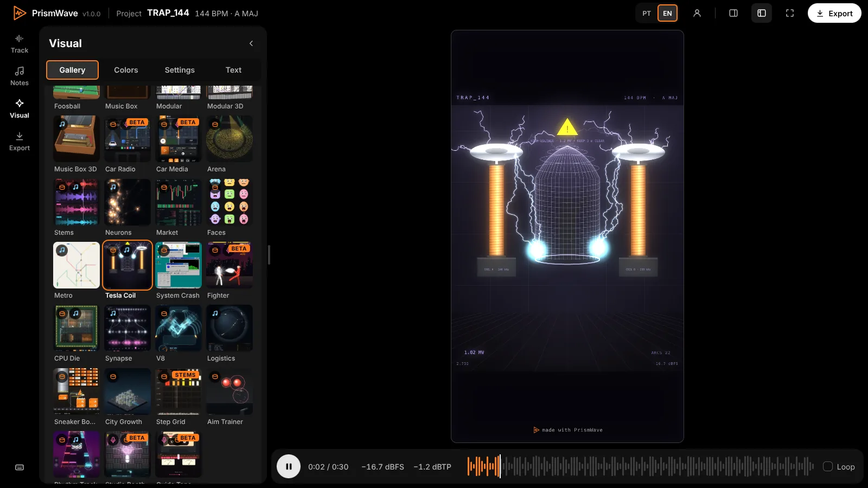Open the Export section in sidebar
The width and height of the screenshot is (868, 488).
pos(20,142)
